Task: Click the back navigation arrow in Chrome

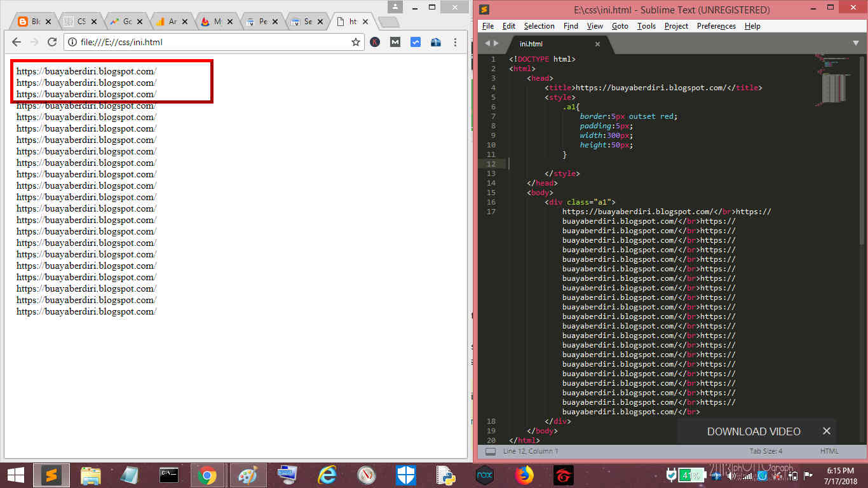Action: click(x=15, y=42)
